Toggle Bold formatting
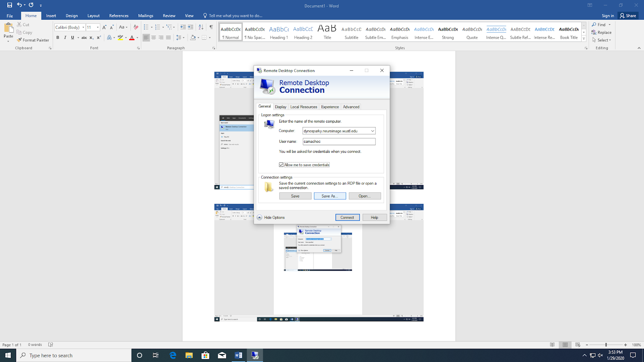The image size is (644, 362). tap(58, 37)
